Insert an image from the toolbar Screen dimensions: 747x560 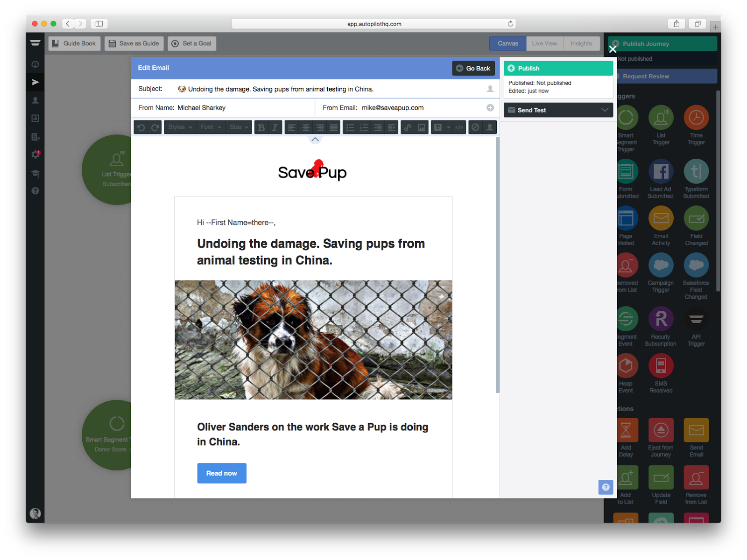[x=422, y=127]
